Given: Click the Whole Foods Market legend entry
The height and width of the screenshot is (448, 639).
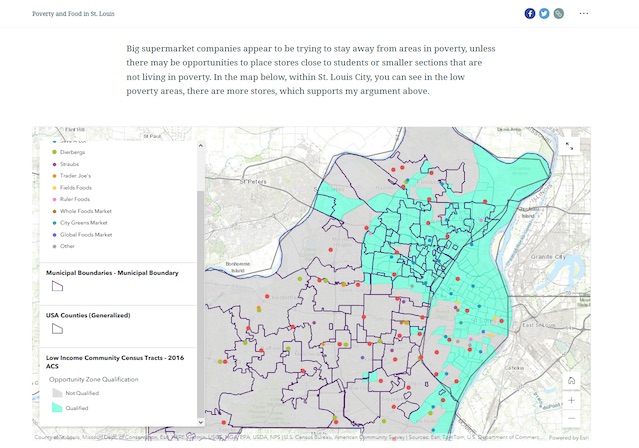Looking at the screenshot, I should tap(82, 211).
